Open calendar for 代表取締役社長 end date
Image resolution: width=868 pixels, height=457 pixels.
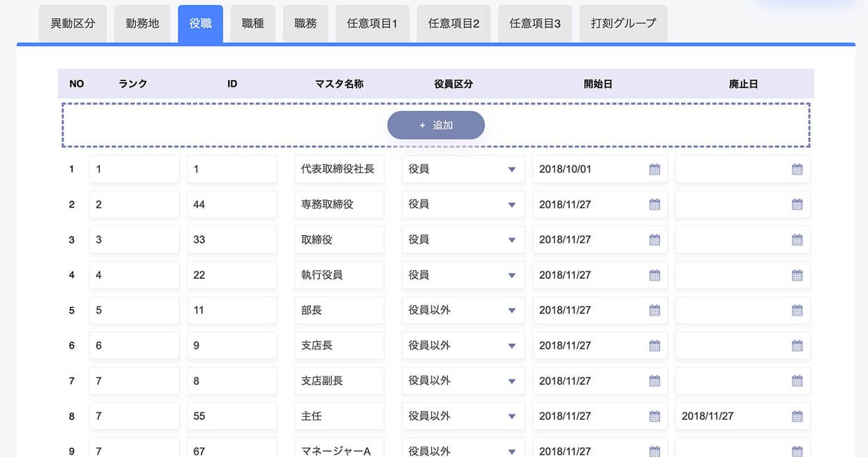pos(797,169)
